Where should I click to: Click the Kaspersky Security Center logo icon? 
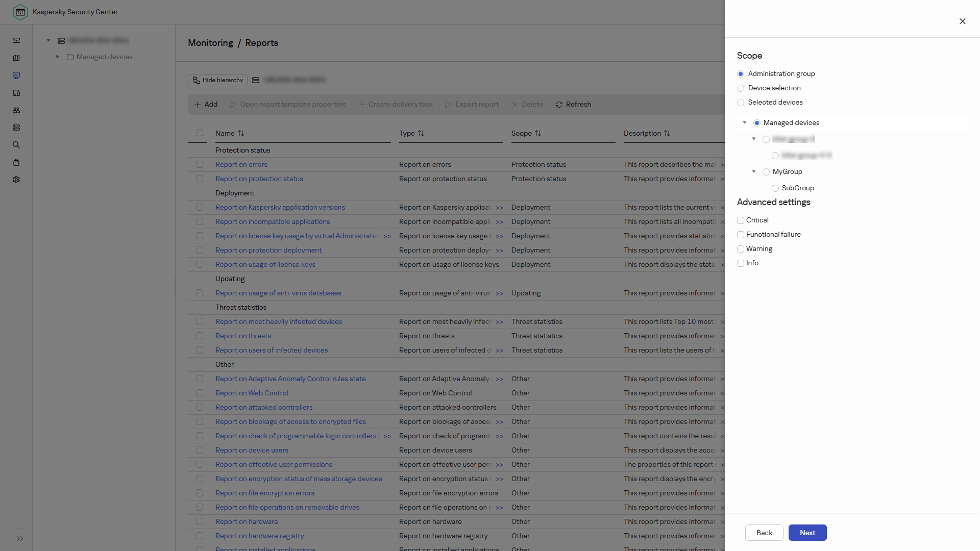[x=20, y=12]
